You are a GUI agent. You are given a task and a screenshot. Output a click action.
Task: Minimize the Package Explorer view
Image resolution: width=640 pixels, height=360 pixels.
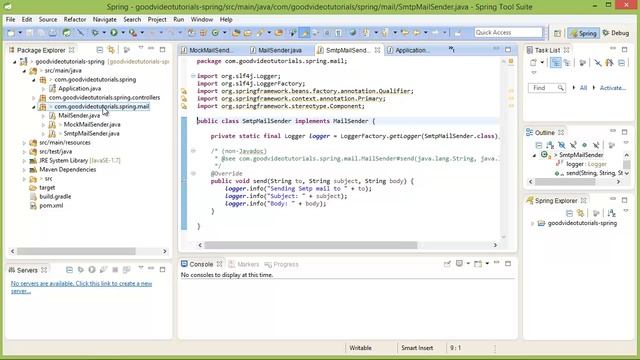[x=151, y=49]
